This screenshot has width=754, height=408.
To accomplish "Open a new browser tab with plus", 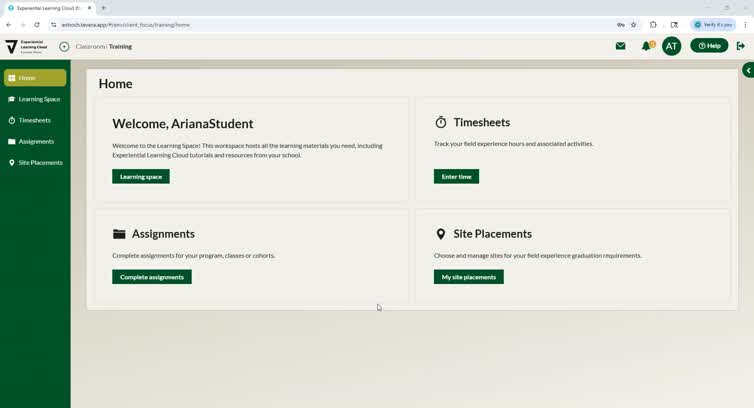I will [104, 8].
